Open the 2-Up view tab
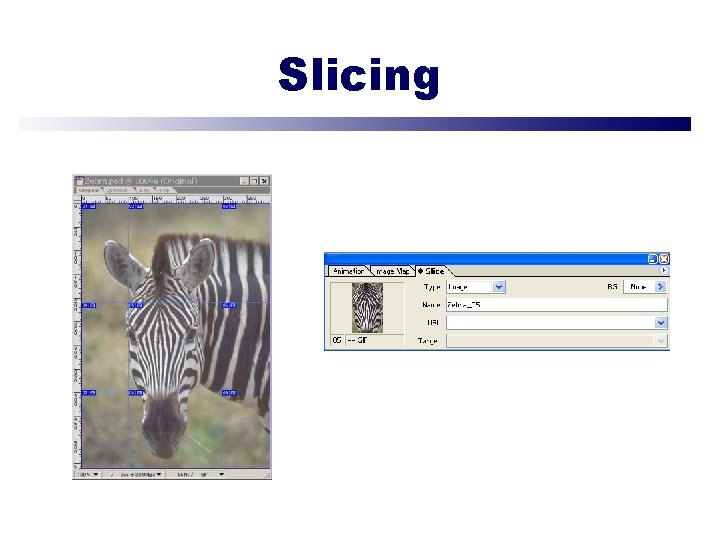 point(144,190)
